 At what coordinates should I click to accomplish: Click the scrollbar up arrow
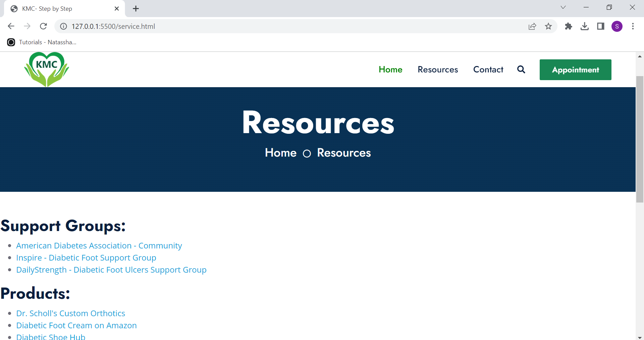click(x=640, y=56)
